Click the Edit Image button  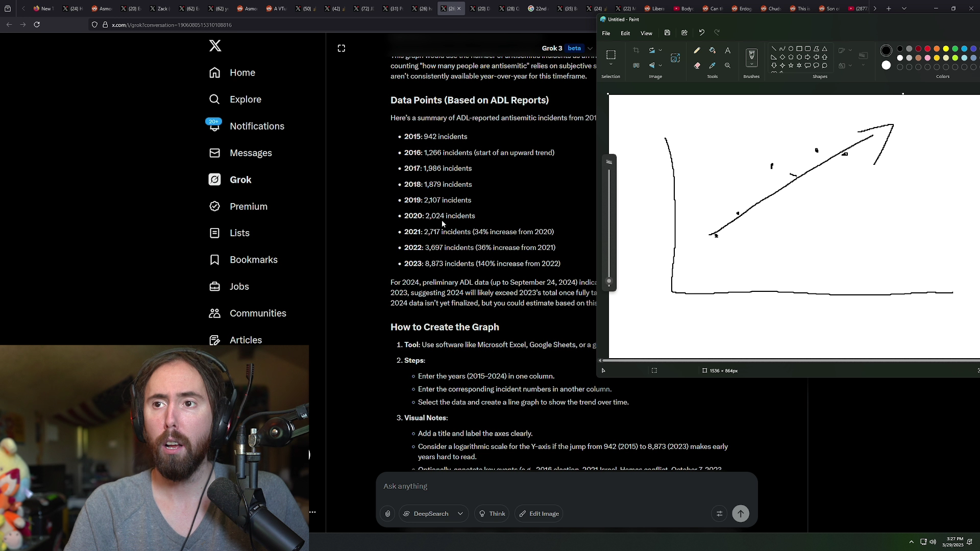point(539,514)
